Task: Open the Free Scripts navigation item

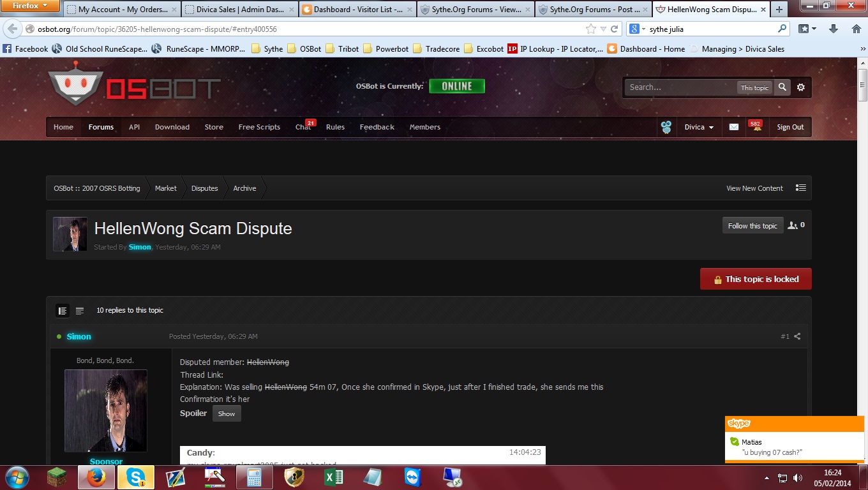Action: [x=259, y=127]
